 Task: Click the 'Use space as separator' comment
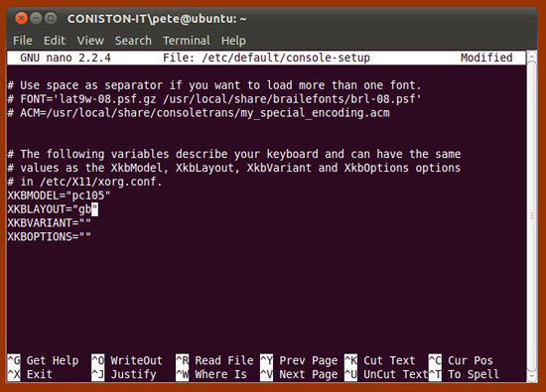click(214, 85)
